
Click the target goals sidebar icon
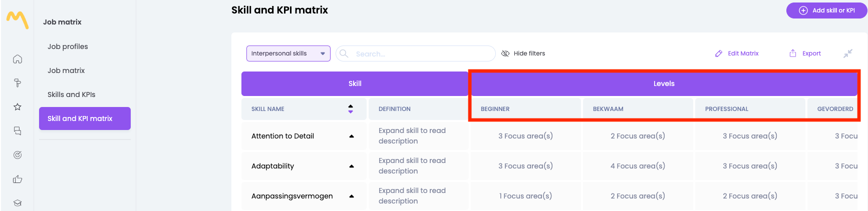click(x=18, y=155)
